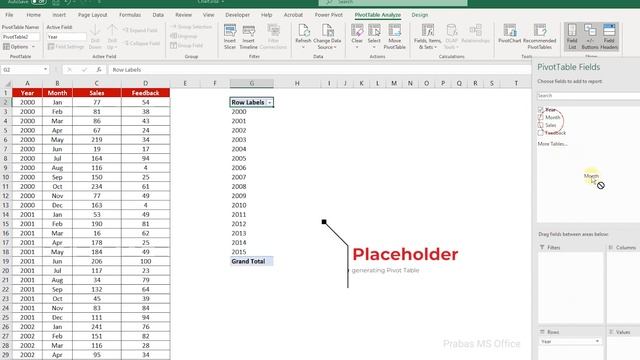This screenshot has width=640, height=360.
Task: Switch to the Power Pivot tab
Action: click(329, 15)
